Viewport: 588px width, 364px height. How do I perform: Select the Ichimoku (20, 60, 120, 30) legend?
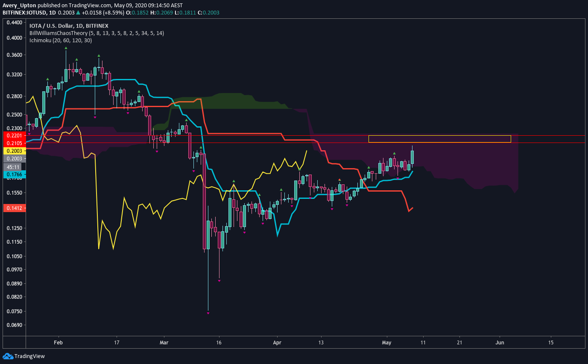pos(60,40)
